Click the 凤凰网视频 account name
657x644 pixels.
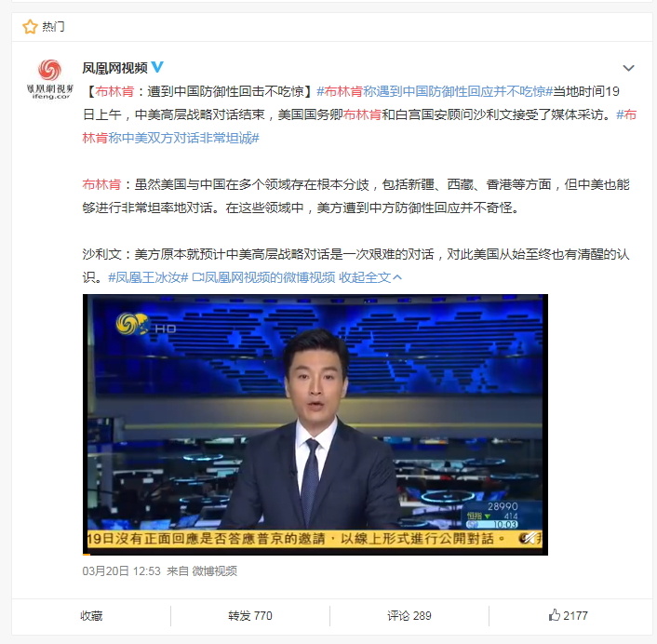click(x=114, y=67)
